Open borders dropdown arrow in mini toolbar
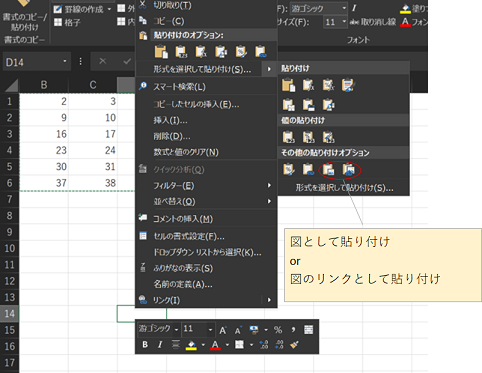The height and width of the screenshot is (373, 482). (251, 345)
